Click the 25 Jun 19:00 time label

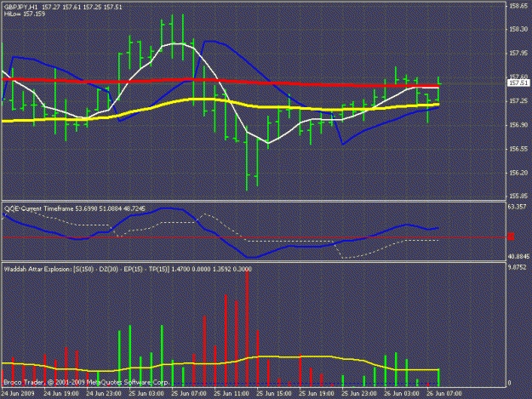[316, 394]
